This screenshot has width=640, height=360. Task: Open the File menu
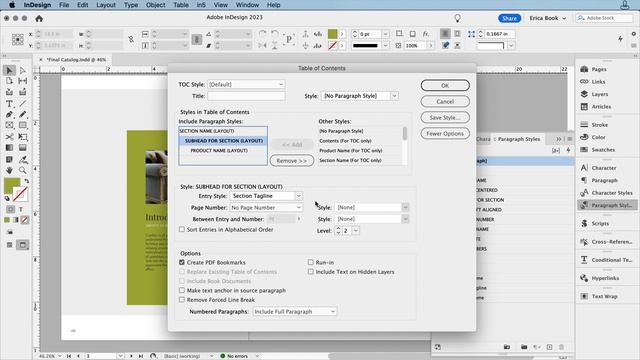coord(64,5)
